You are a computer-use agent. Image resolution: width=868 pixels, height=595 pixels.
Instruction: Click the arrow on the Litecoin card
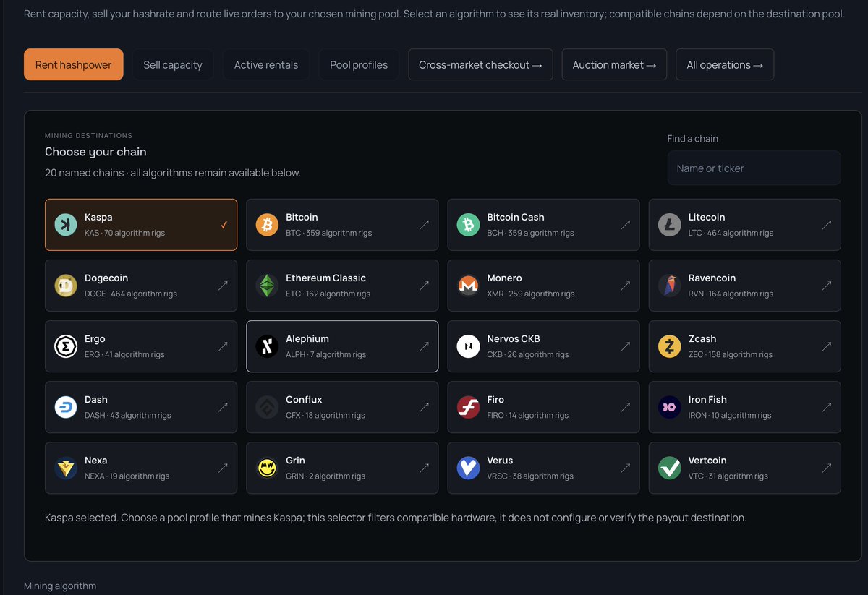pos(826,225)
